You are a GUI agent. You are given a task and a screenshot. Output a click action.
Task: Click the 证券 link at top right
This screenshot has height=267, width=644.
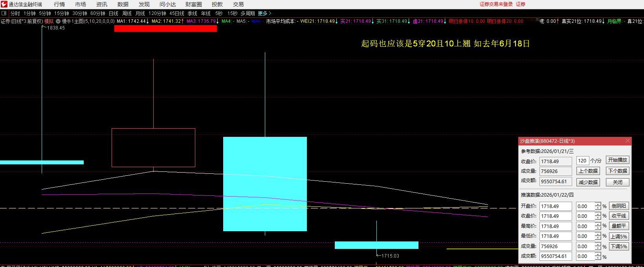pyautogui.click(x=521, y=4)
